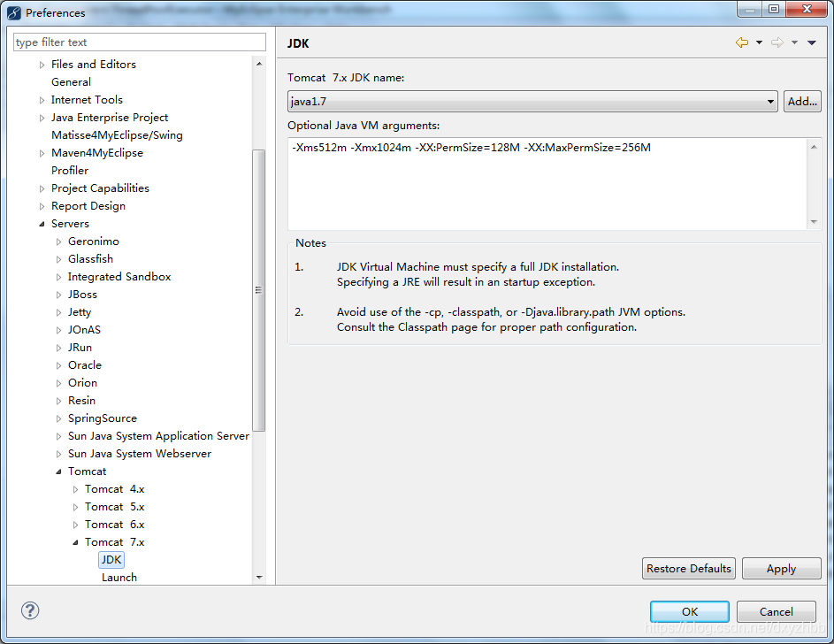Expand the Java Enterprise Project node
The width and height of the screenshot is (834, 644).
pyautogui.click(x=42, y=118)
